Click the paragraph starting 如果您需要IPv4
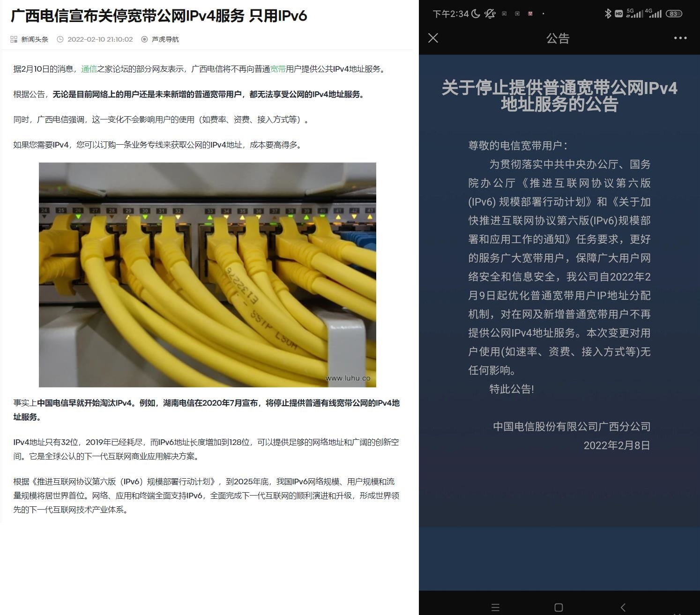Image resolution: width=700 pixels, height=615 pixels. point(158,145)
